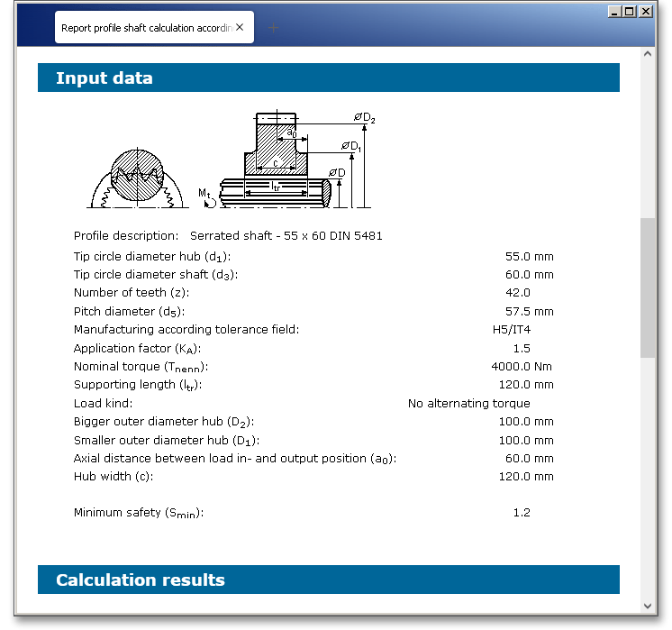Close the report window
The height and width of the screenshot is (630, 672).
point(646,12)
